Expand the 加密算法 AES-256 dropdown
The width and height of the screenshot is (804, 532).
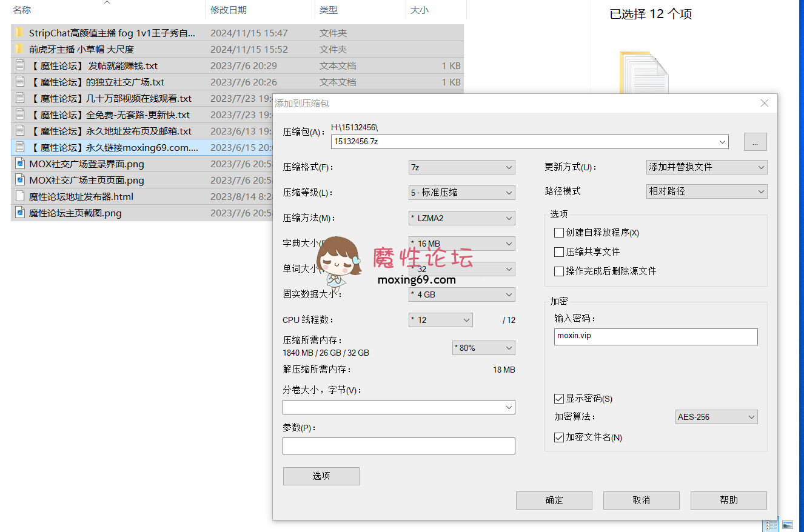click(x=717, y=417)
